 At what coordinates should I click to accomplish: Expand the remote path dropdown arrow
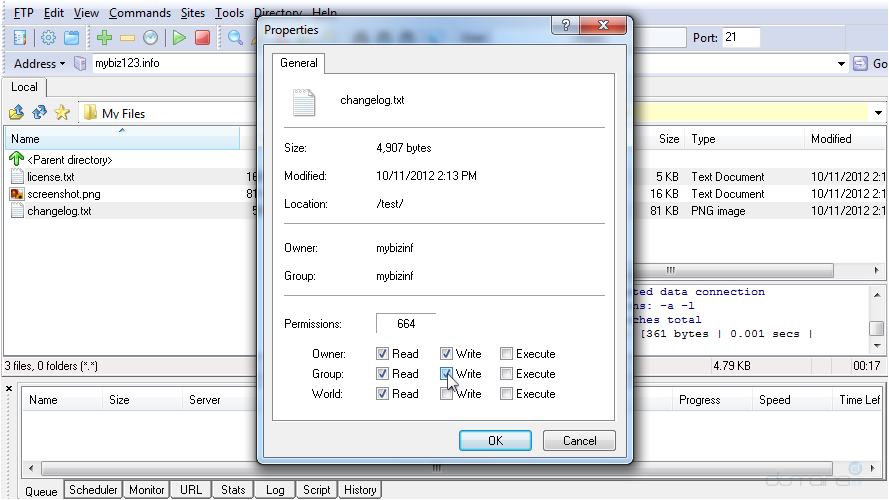tap(878, 113)
